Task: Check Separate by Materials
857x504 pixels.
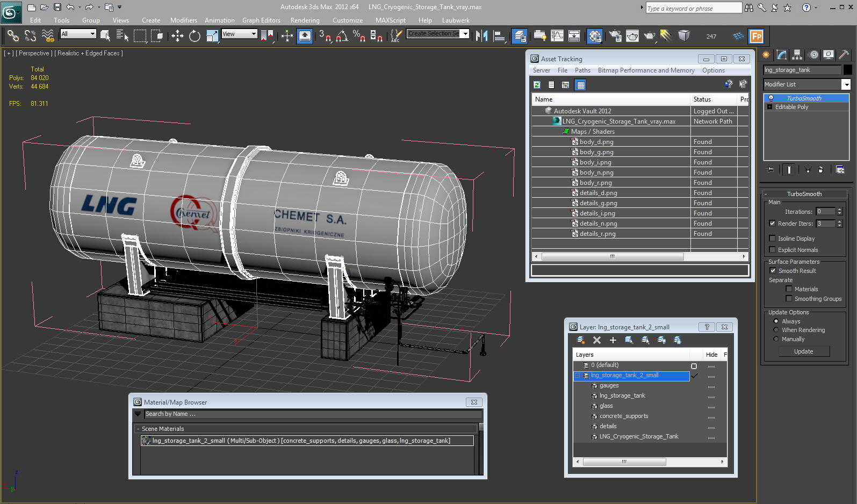Action: [789, 289]
